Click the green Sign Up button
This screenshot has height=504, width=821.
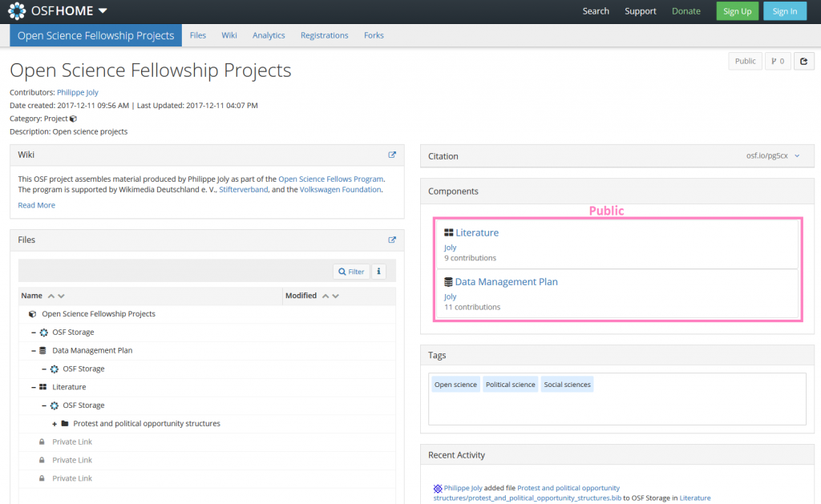click(737, 11)
